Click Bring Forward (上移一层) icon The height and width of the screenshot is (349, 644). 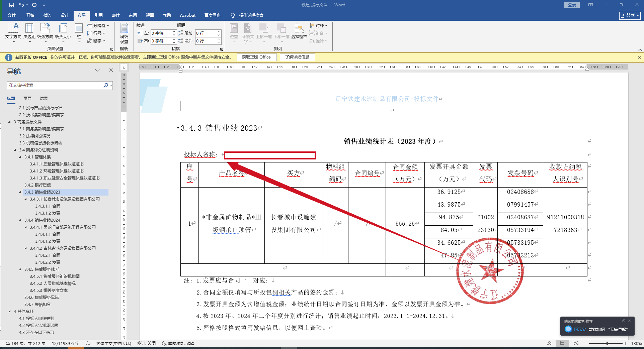(x=264, y=32)
